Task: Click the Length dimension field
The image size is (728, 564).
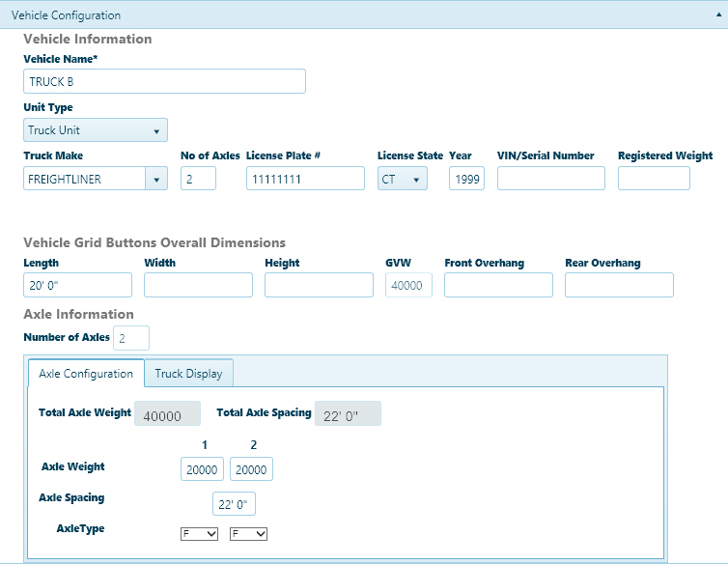Action: (77, 285)
